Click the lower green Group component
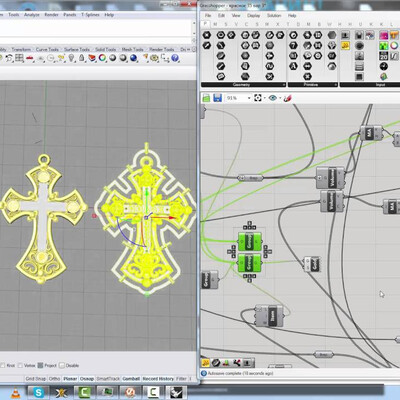 (250, 263)
